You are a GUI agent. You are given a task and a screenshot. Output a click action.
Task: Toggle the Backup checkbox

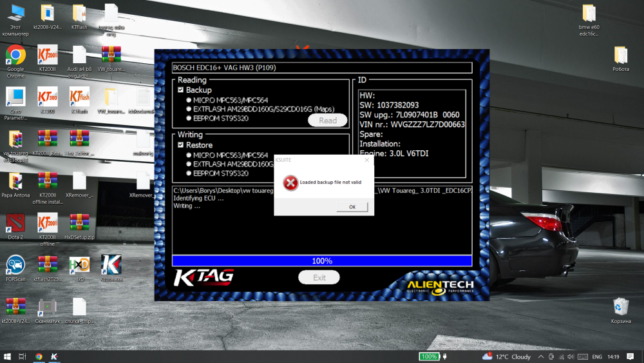(x=181, y=90)
